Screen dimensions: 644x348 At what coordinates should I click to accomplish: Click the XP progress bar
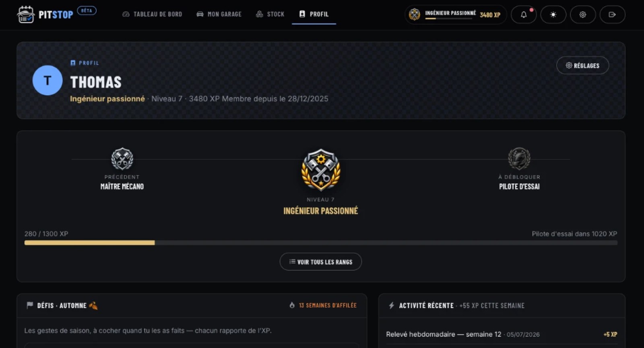(x=321, y=243)
